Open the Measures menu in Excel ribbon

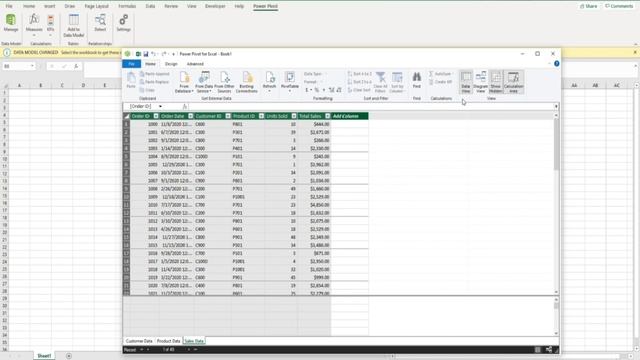[x=34, y=24]
